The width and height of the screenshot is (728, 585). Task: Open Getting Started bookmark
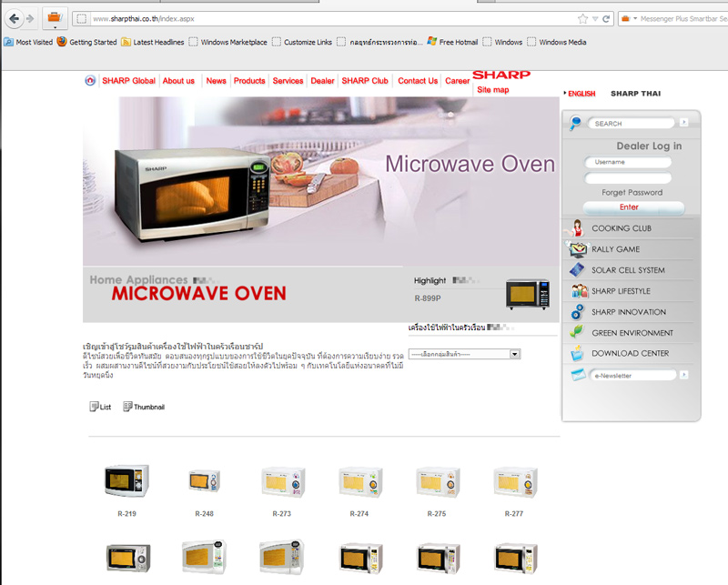(x=86, y=42)
